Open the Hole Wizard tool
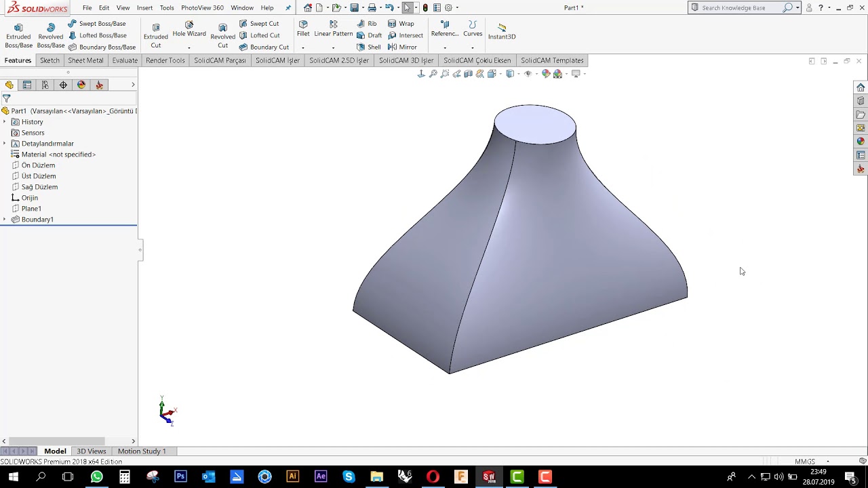Image resolution: width=868 pixels, height=488 pixels. click(x=189, y=28)
